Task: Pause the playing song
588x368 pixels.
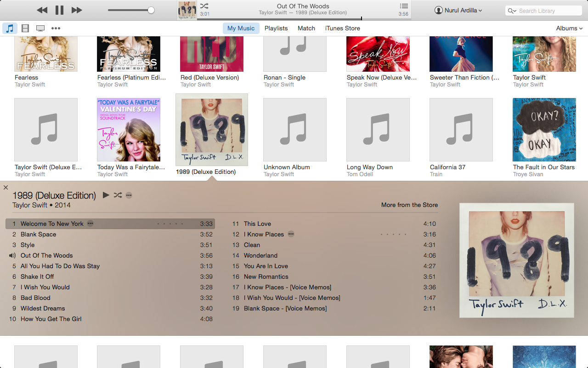Action: coord(59,10)
